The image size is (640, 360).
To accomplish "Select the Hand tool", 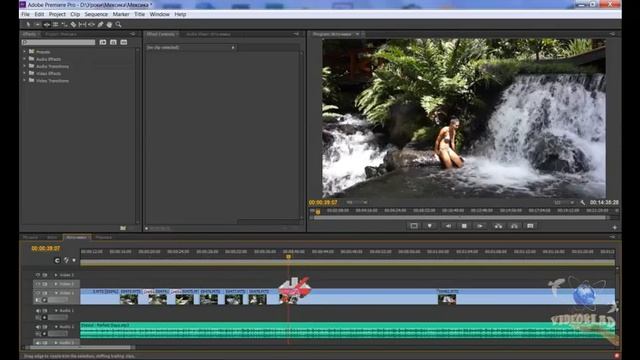I will click(109, 24).
